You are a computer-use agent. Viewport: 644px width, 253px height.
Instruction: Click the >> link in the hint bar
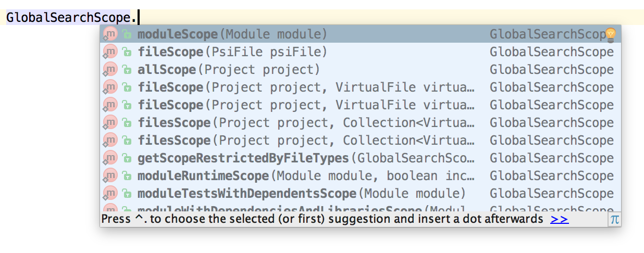(559, 219)
